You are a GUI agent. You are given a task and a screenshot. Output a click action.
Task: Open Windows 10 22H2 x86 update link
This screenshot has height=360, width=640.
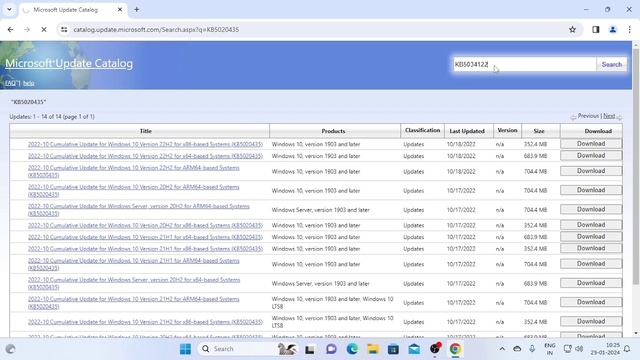[x=145, y=144]
